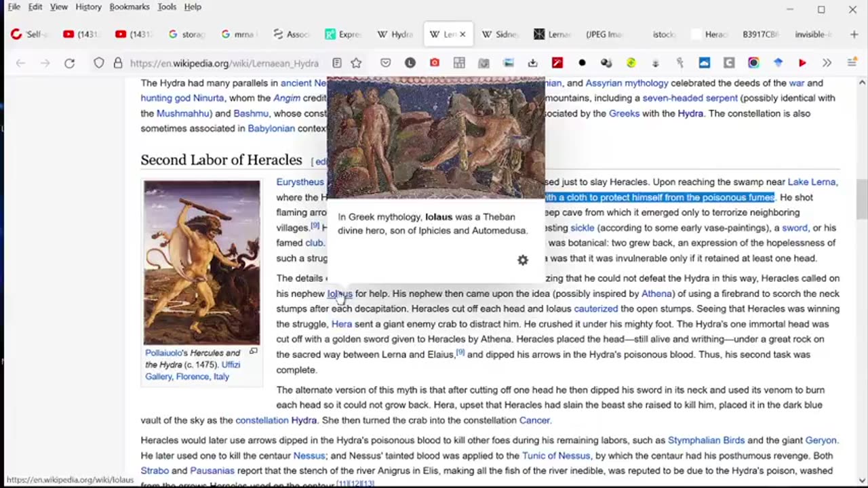Switch to the Sidney Wikipedia tab

500,34
